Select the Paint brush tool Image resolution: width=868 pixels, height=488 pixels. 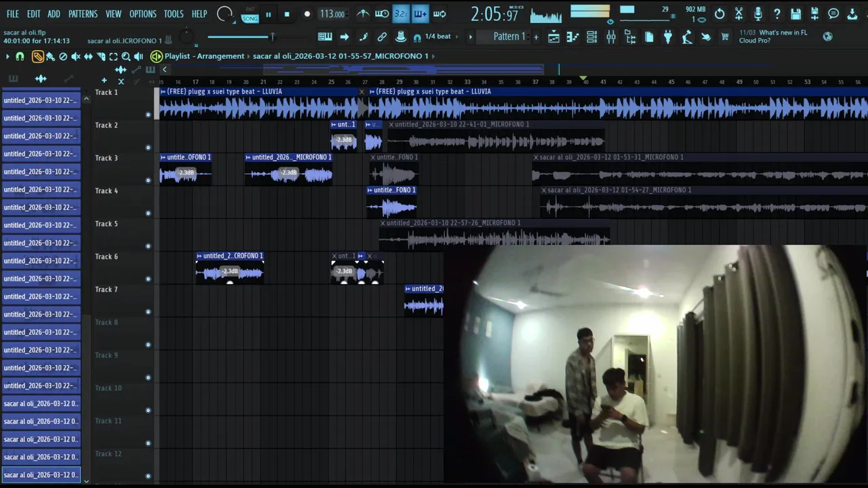50,56
